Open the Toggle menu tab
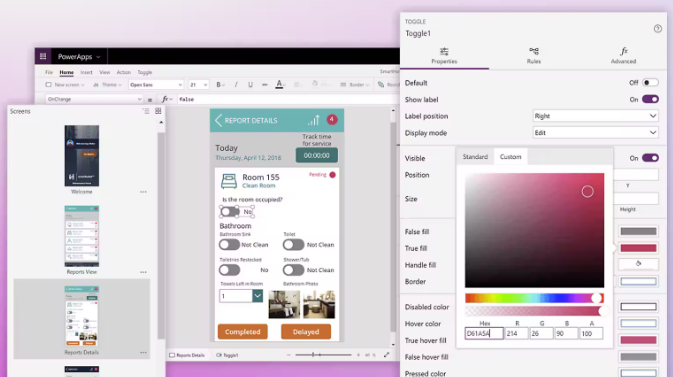The width and height of the screenshot is (673, 377). click(x=145, y=72)
